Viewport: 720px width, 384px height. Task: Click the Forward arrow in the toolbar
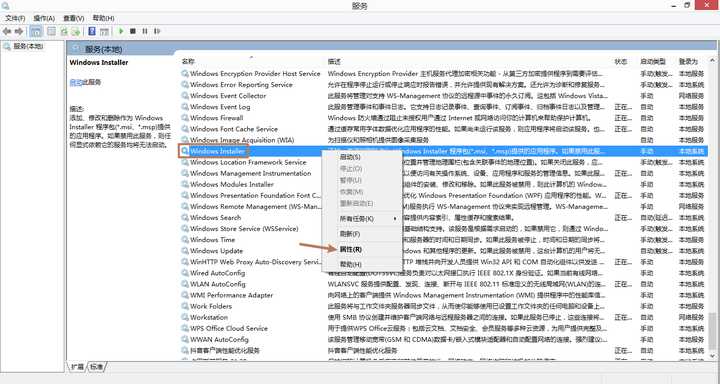[x=19, y=31]
